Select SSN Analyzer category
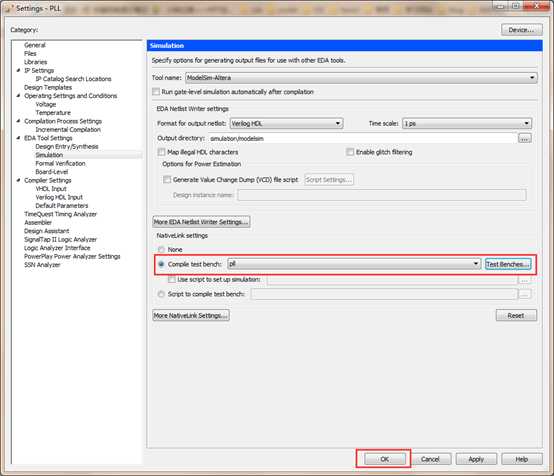 tap(42, 265)
